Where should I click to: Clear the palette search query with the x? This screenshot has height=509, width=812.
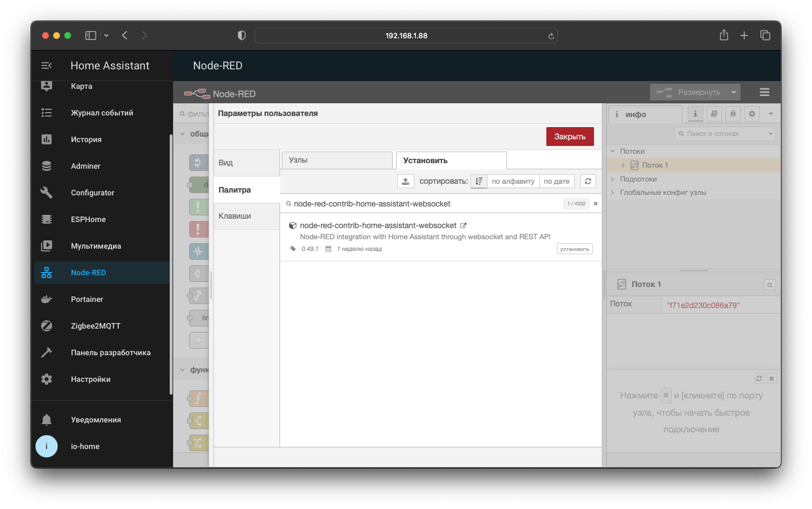click(595, 203)
